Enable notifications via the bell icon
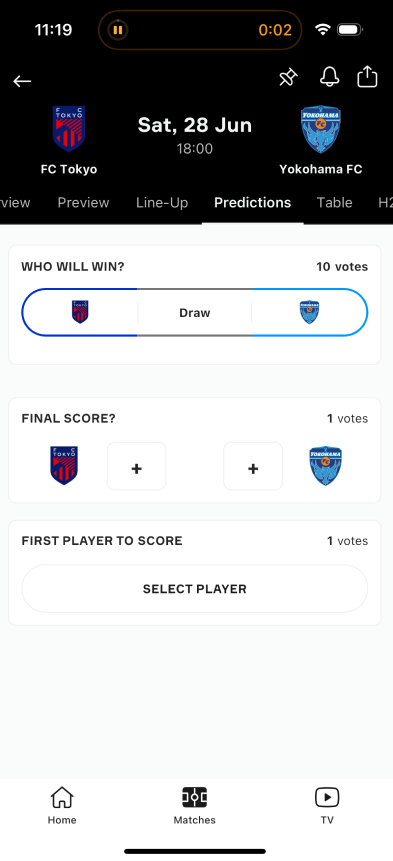This screenshot has width=393, height=861. click(329, 77)
